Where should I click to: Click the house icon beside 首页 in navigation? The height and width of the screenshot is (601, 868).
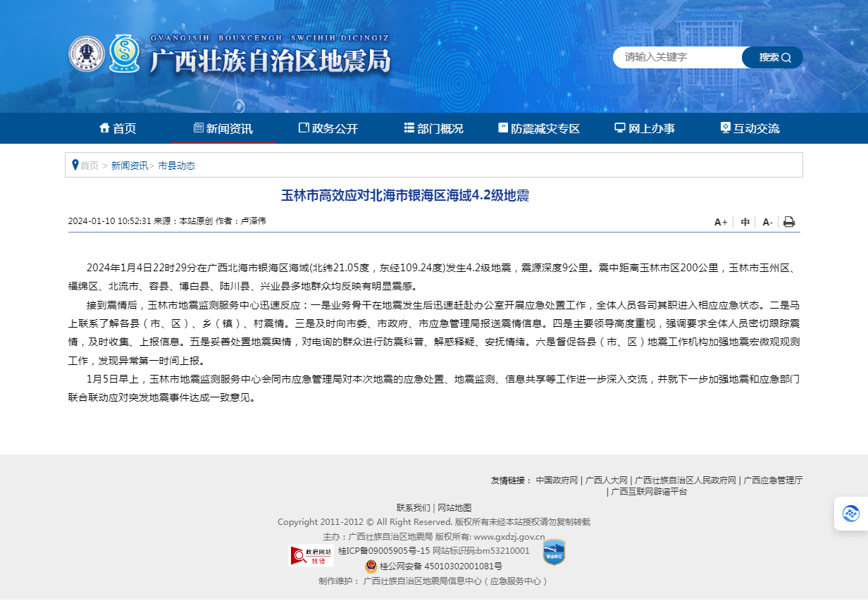[104, 128]
